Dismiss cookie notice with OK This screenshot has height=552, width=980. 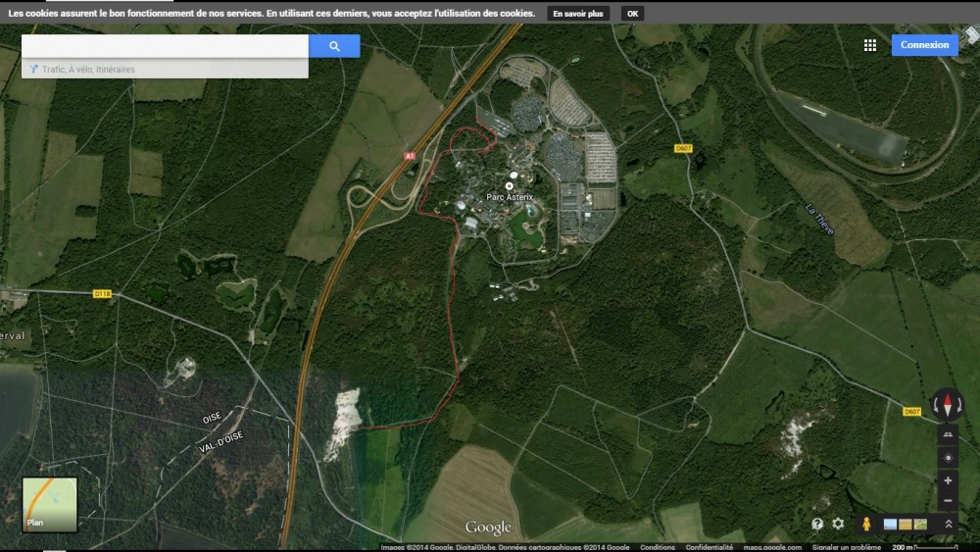click(x=632, y=13)
